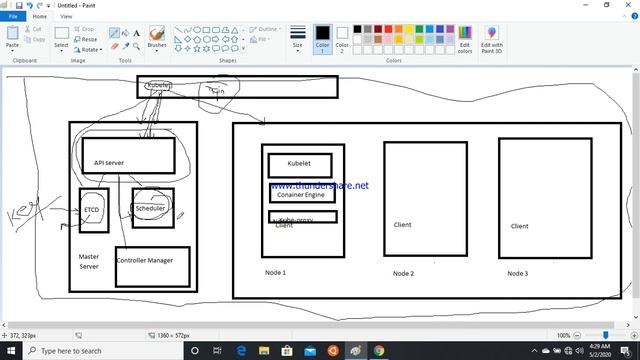Click the zoom slider thumb
The image size is (640, 360).
pyautogui.click(x=606, y=335)
